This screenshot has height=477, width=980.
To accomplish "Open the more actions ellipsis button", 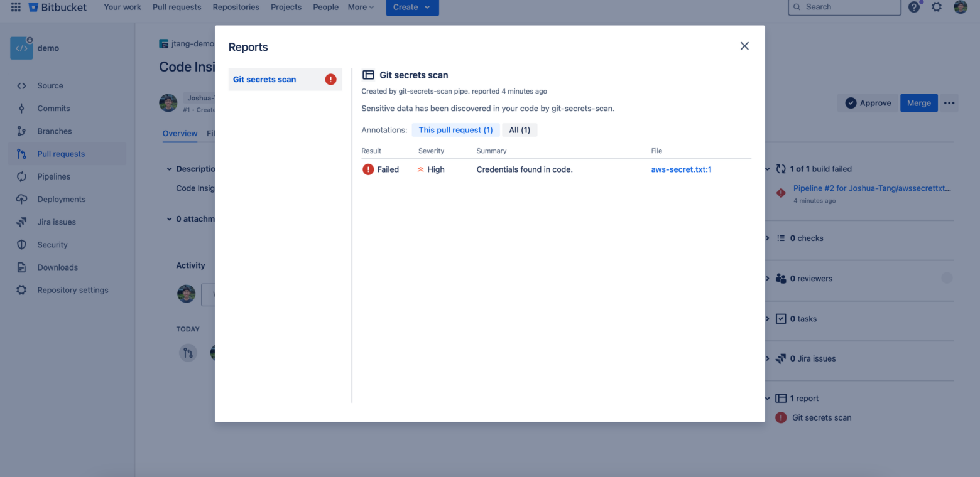I will [x=949, y=103].
